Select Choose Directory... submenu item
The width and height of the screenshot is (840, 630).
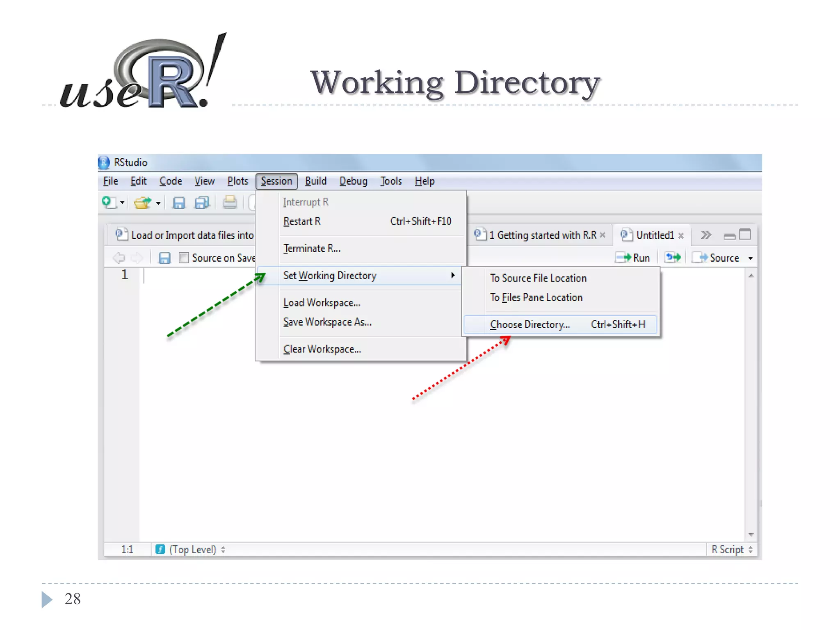click(560, 324)
